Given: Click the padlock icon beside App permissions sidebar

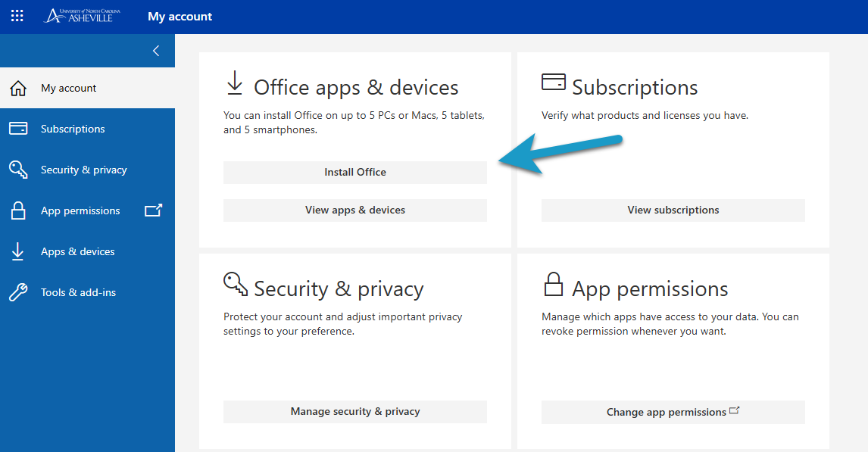Looking at the screenshot, I should coord(18,210).
